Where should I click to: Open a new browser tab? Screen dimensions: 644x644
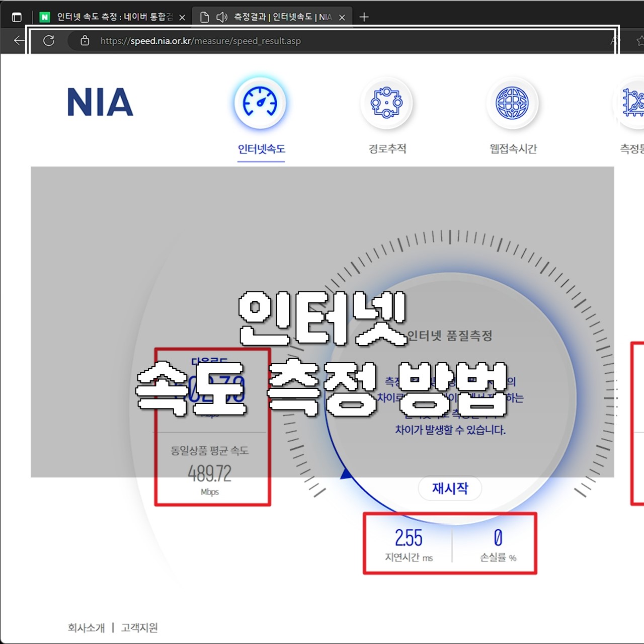(364, 17)
